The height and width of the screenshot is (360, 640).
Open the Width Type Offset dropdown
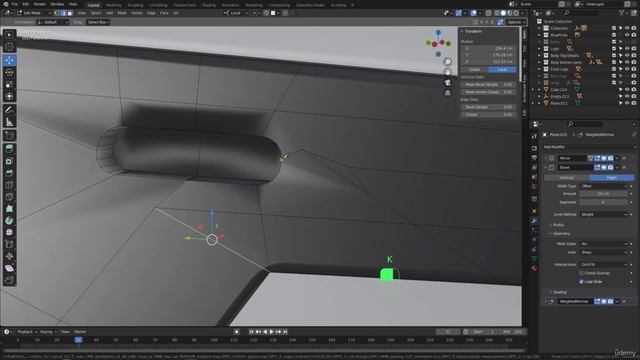point(603,186)
